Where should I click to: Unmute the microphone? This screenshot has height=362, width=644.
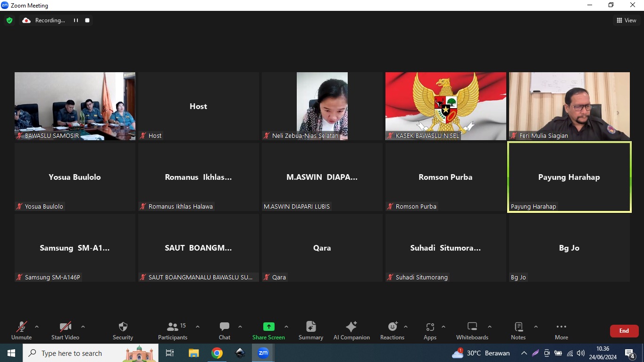click(21, 330)
